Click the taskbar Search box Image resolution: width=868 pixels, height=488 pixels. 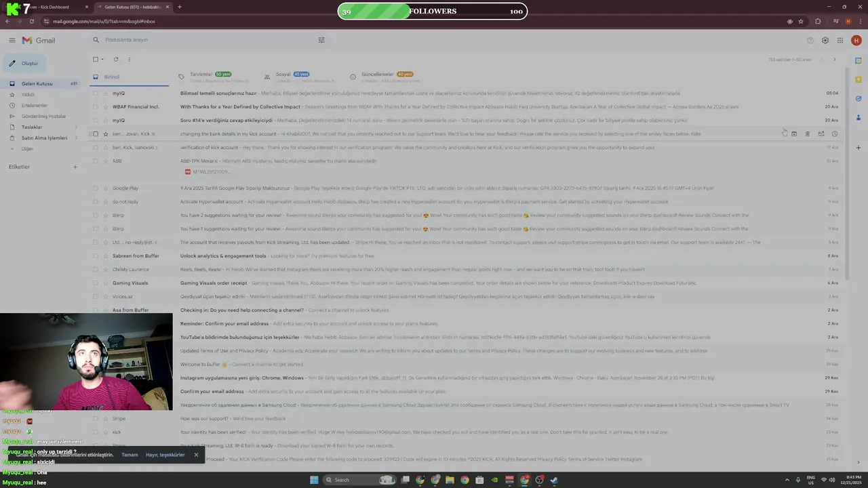tap(359, 480)
